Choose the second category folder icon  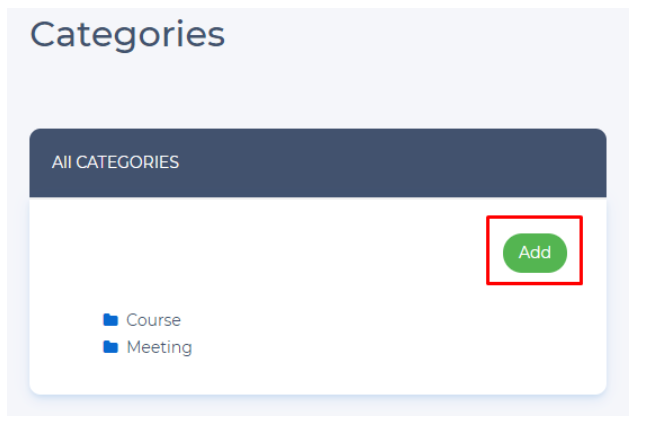pos(110,348)
